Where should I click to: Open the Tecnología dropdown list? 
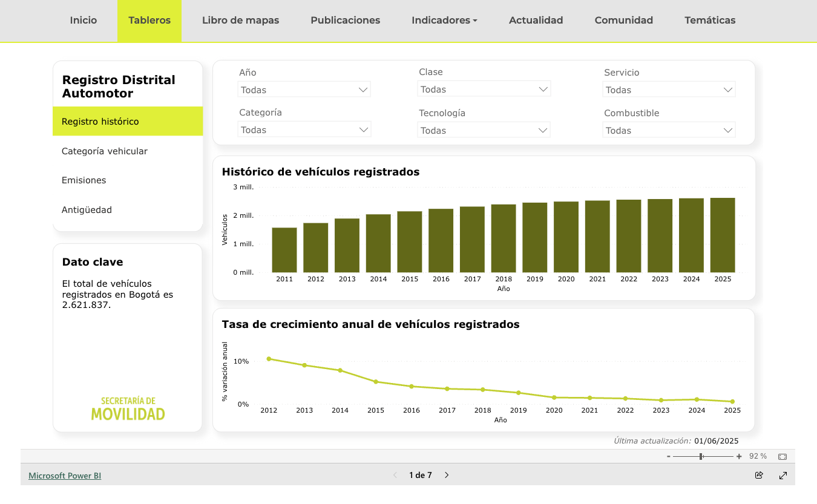pyautogui.click(x=484, y=130)
